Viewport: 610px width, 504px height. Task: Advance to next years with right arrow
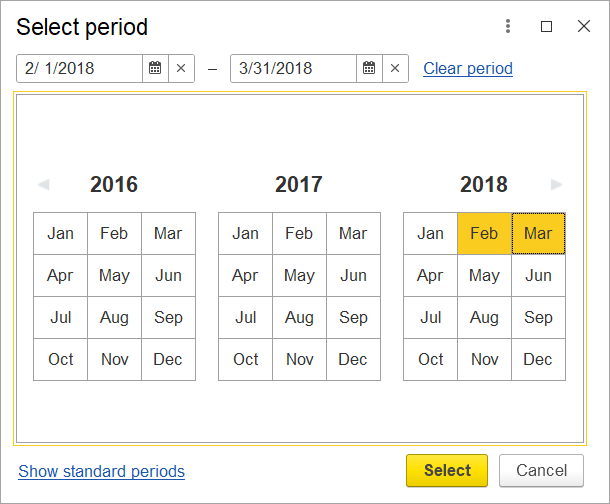click(557, 184)
